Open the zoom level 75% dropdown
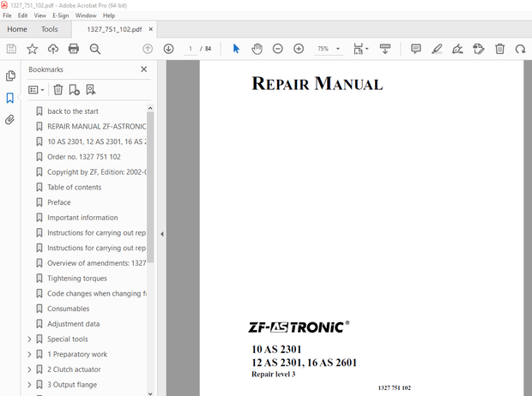Image resolution: width=532 pixels, height=396 pixels. tap(338, 49)
